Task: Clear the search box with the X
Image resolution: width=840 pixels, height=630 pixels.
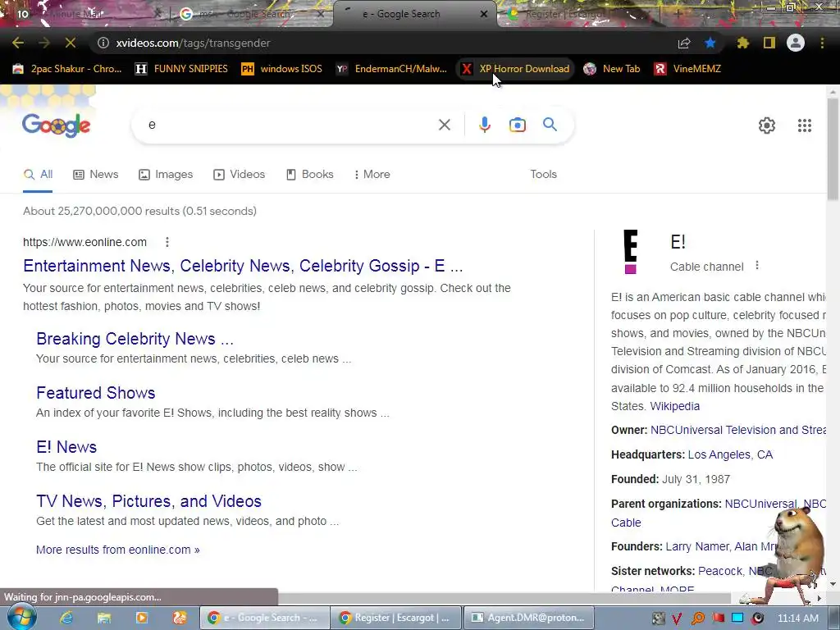Action: coord(444,125)
